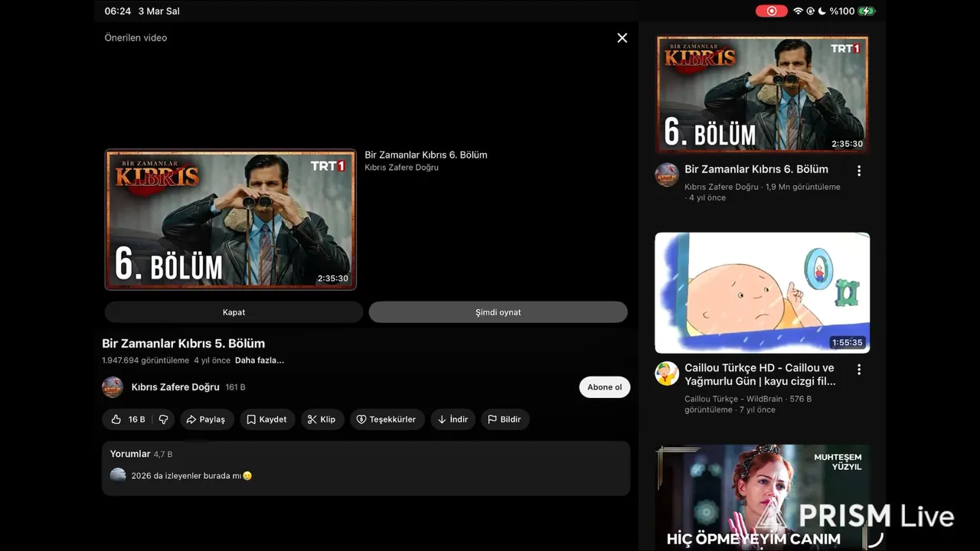Viewport: 980px width, 551px height.
Task: Like the video with 16 B likes
Action: click(128, 419)
